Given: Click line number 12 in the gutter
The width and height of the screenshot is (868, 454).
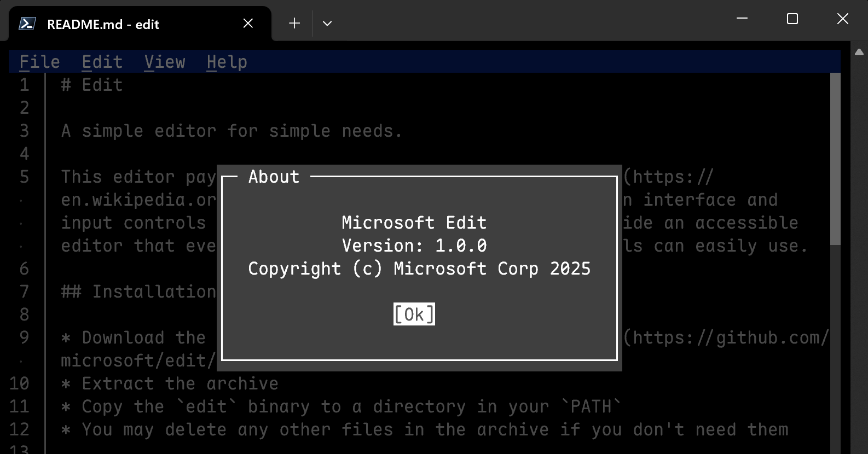Looking at the screenshot, I should pyautogui.click(x=19, y=429).
